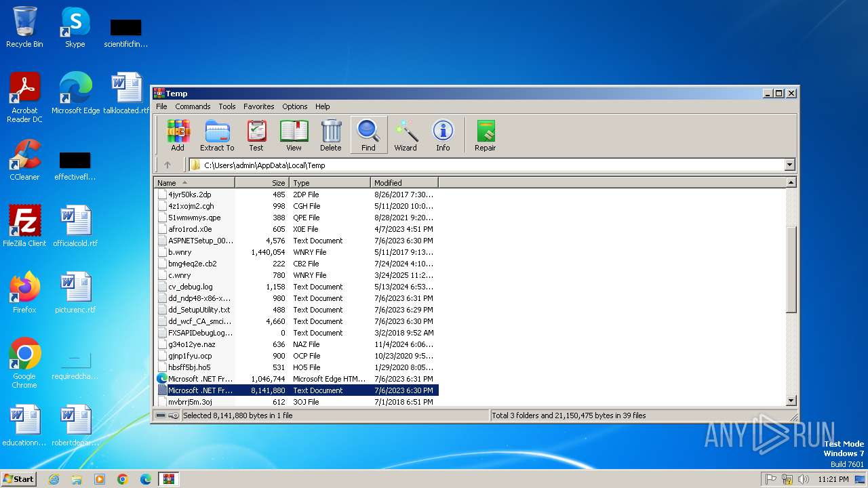The height and width of the screenshot is (488, 868).
Task: Click the Delete toolbar icon
Action: click(x=331, y=135)
